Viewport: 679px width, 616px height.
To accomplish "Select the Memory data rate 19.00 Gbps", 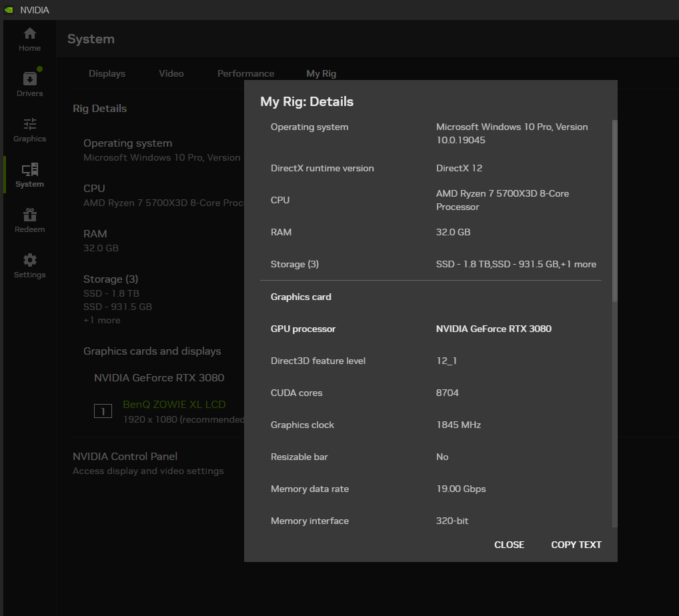I will [x=461, y=489].
